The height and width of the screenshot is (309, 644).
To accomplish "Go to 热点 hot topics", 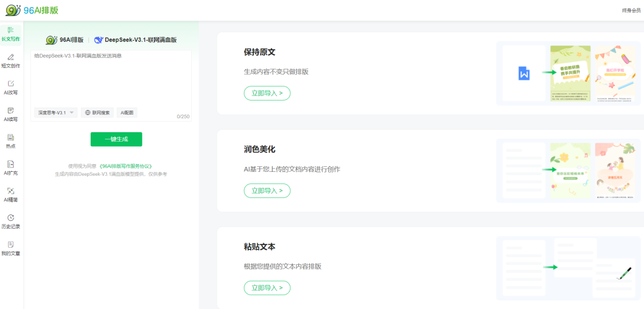I will (11, 141).
